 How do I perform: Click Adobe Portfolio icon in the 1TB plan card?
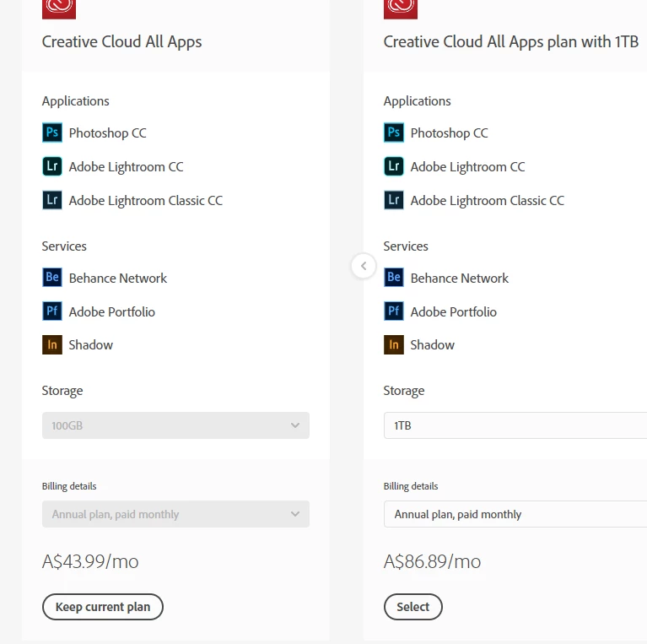pyautogui.click(x=394, y=311)
